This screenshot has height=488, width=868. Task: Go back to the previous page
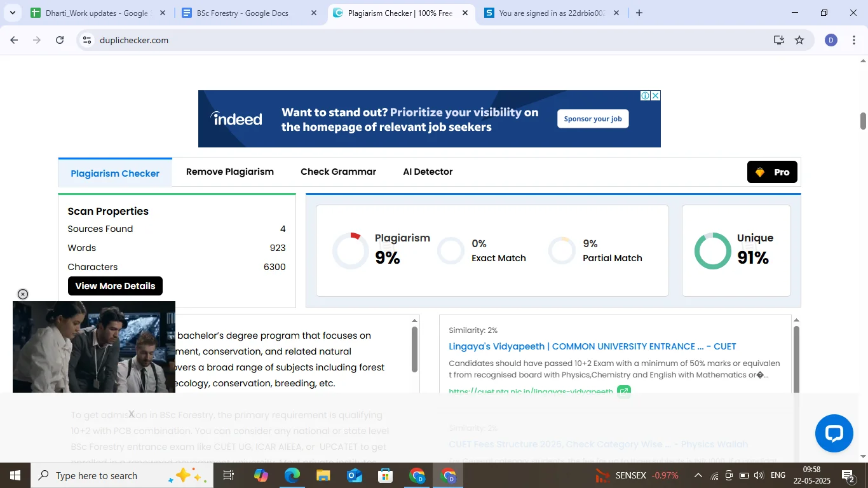pos(14,40)
